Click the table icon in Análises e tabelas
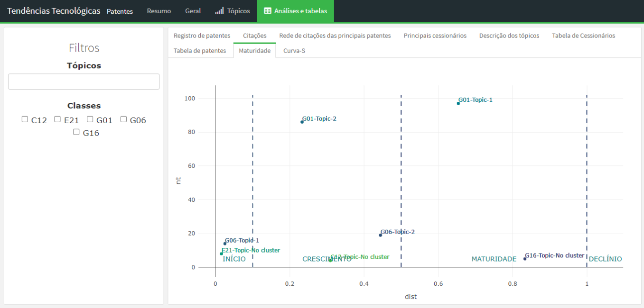The width and height of the screenshot is (644, 308). 268,11
